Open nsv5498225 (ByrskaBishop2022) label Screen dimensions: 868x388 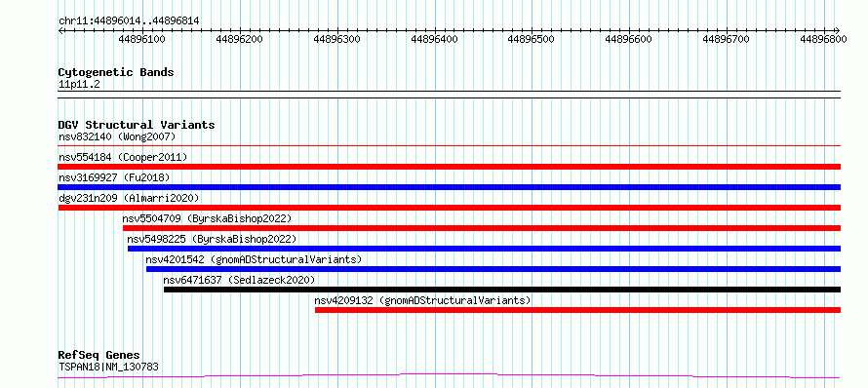click(x=212, y=239)
